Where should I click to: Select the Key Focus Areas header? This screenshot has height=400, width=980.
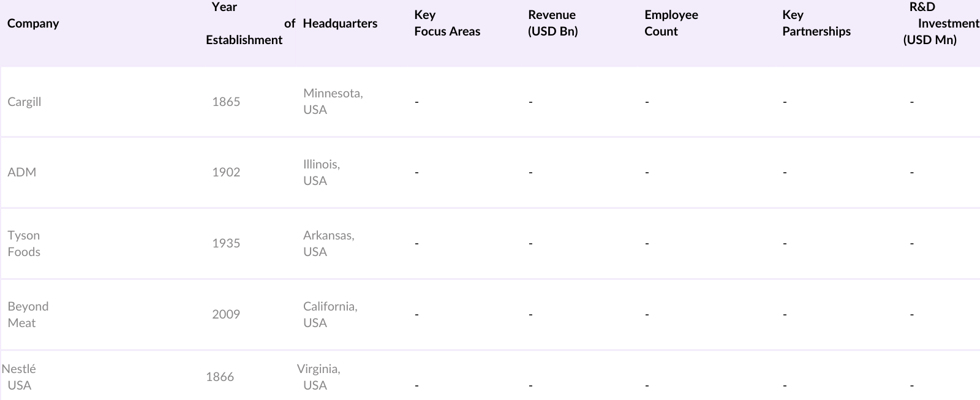(x=447, y=24)
